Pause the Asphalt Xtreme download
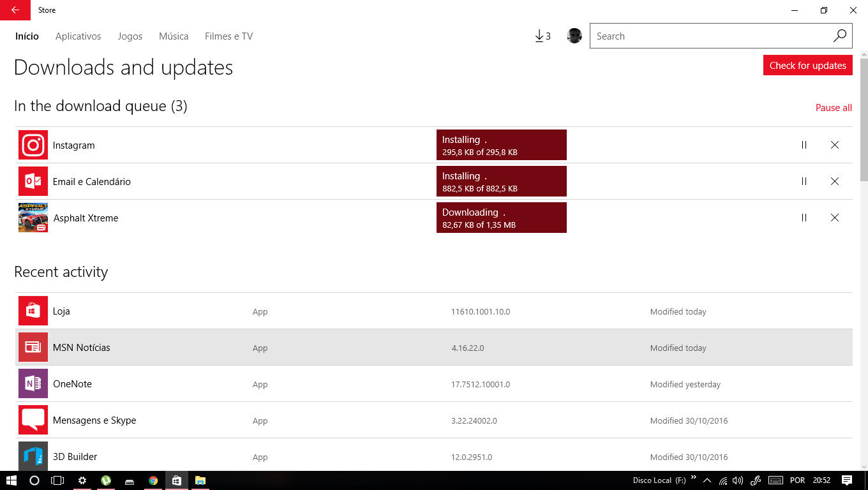 click(x=804, y=218)
